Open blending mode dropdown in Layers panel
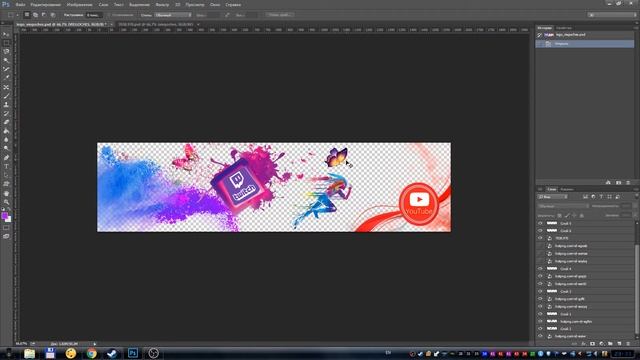This screenshot has height=360, width=640. tap(563, 206)
